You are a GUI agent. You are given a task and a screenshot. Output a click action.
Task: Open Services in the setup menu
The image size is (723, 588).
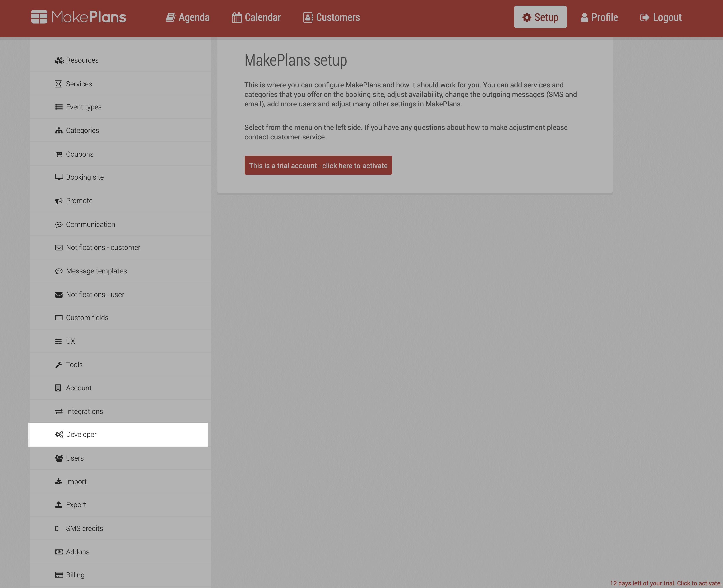120,84
